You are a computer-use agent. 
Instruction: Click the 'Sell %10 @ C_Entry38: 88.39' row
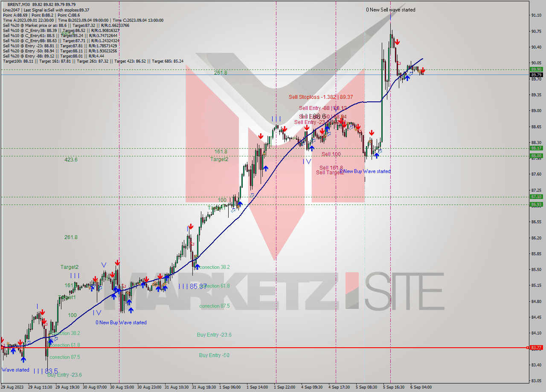[61, 31]
